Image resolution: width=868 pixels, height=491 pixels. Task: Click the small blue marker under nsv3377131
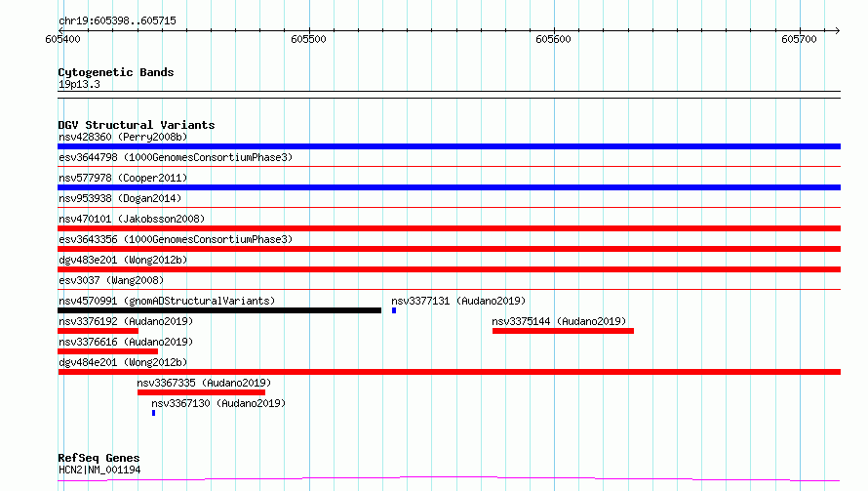394,310
